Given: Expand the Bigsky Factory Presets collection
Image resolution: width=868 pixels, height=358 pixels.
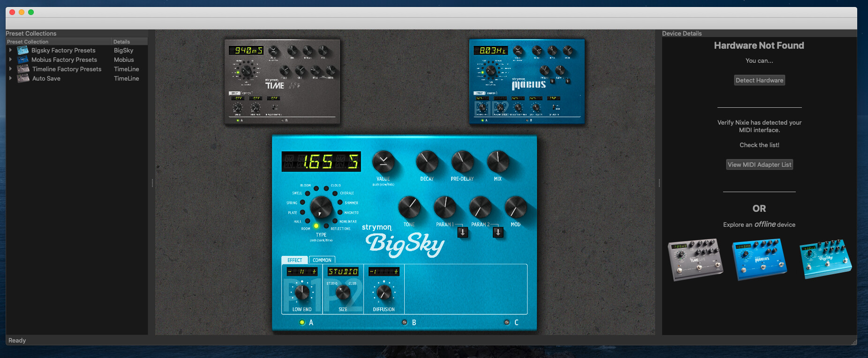Looking at the screenshot, I should click(x=10, y=50).
